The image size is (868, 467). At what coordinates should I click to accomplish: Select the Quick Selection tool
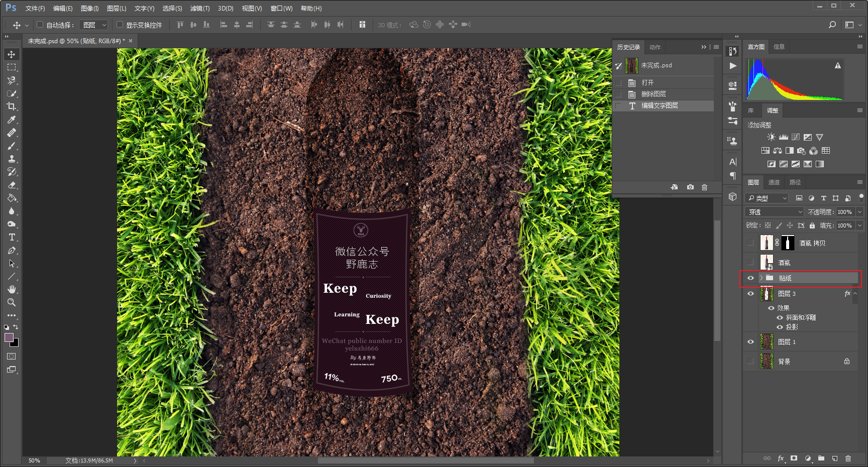pos(12,93)
